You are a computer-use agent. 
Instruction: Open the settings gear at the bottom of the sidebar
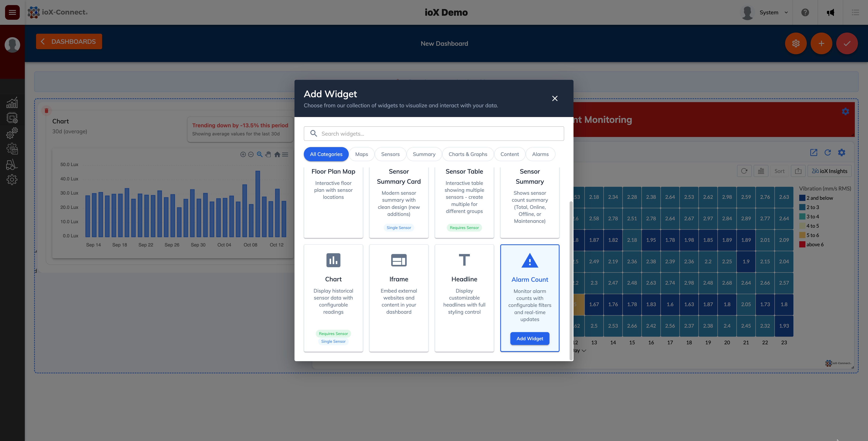12,180
